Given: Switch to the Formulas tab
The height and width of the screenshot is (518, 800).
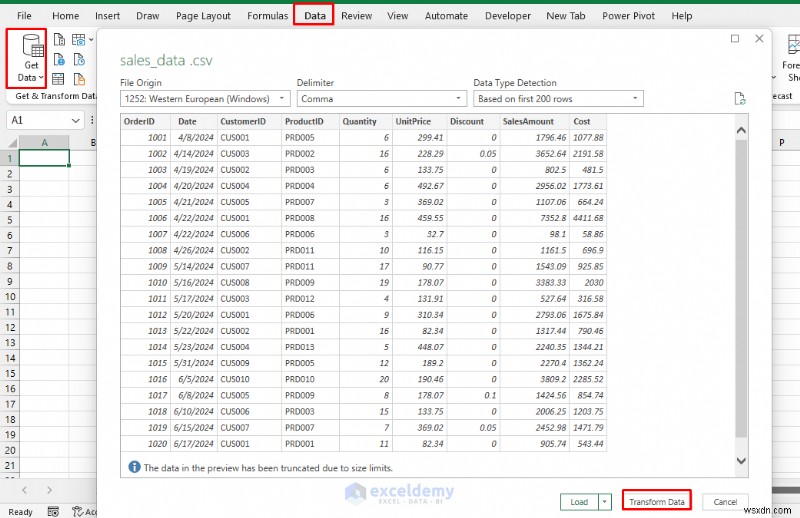Looking at the screenshot, I should pos(267,16).
